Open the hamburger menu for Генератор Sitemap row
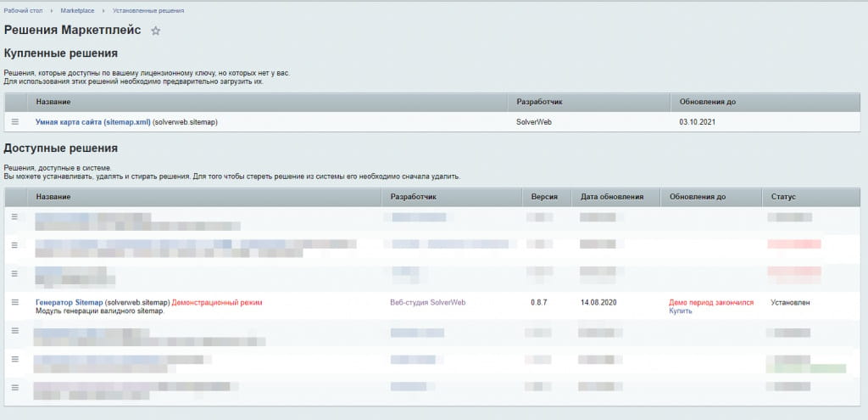The width and height of the screenshot is (868, 420). pos(14,302)
